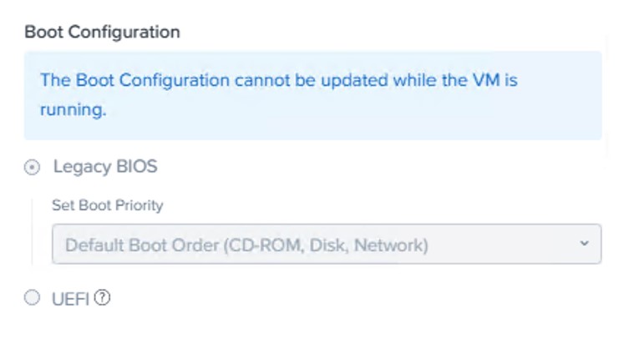Click the UEFI help question mark icon
The height and width of the screenshot is (359, 644).
103,298
